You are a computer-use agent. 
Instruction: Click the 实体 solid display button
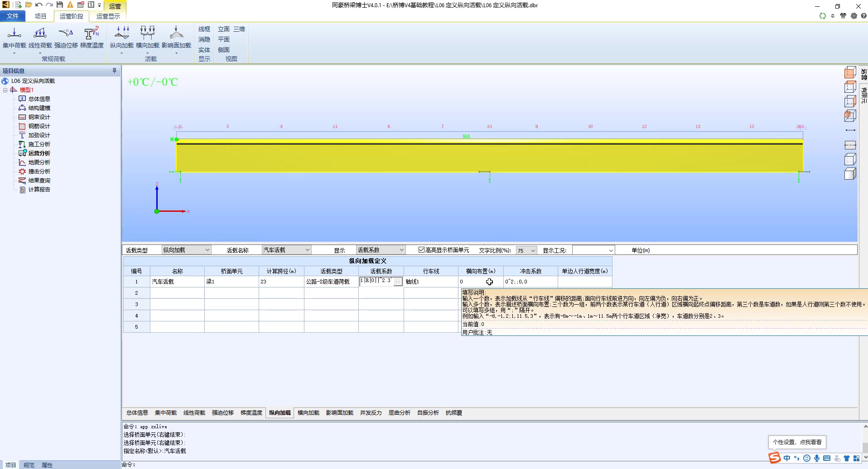204,50
